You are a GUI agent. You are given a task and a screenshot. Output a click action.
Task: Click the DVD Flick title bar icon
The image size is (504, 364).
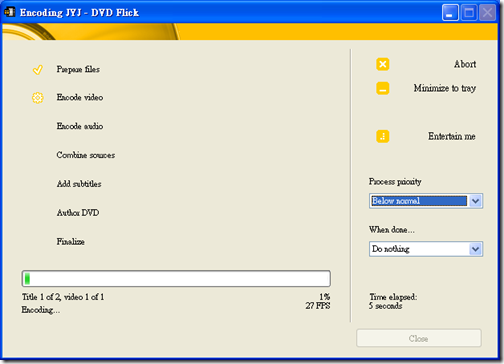tap(9, 12)
